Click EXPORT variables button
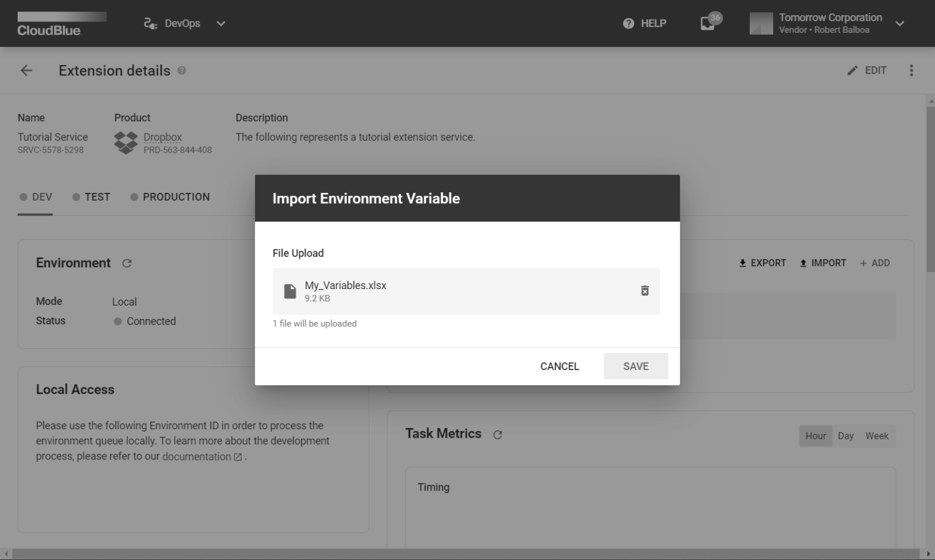The height and width of the screenshot is (560, 935). coord(762,263)
